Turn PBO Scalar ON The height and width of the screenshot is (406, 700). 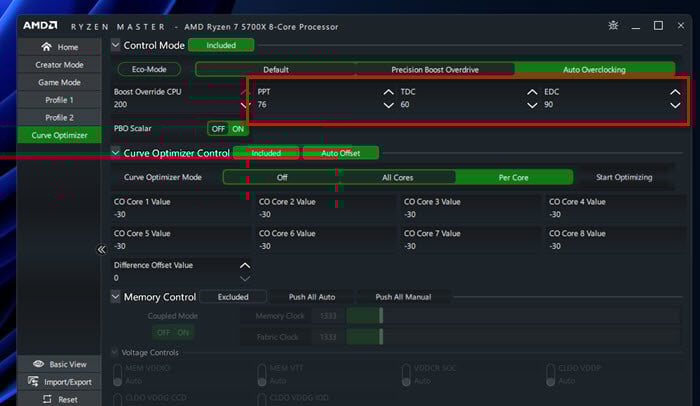[238, 129]
